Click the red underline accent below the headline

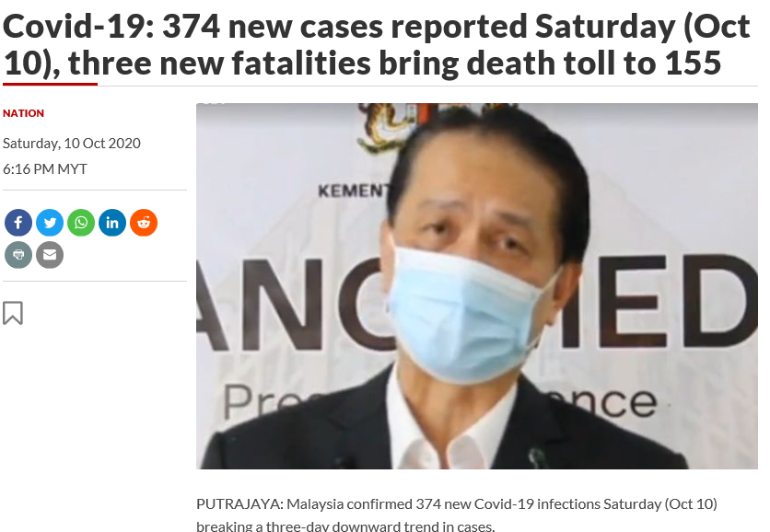50,84
